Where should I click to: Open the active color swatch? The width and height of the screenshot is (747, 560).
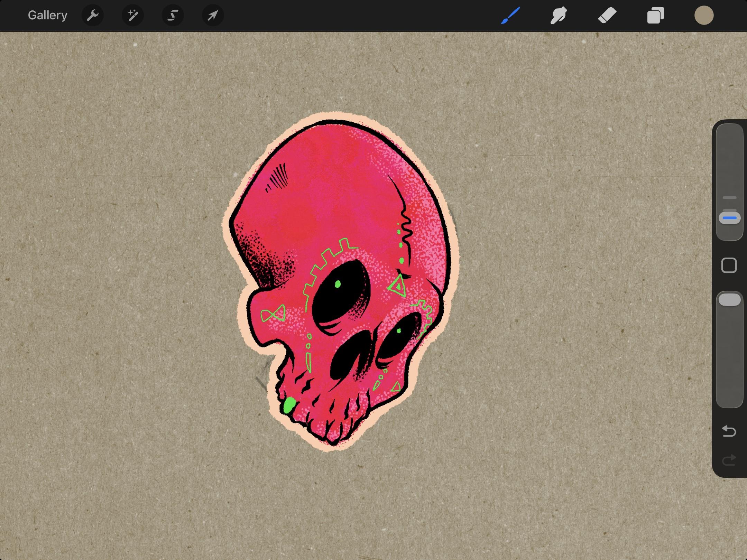pyautogui.click(x=704, y=16)
